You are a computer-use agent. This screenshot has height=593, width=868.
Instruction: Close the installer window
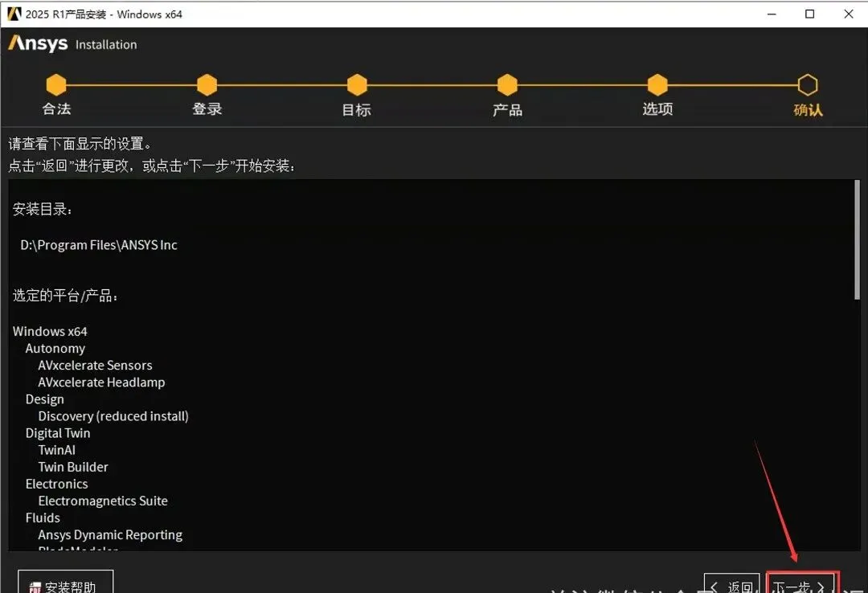[849, 14]
